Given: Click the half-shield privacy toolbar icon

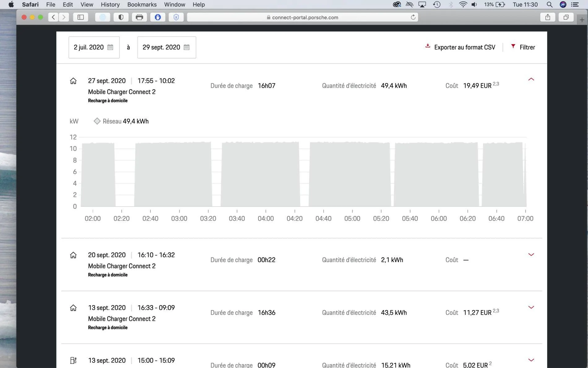Looking at the screenshot, I should [x=121, y=17].
